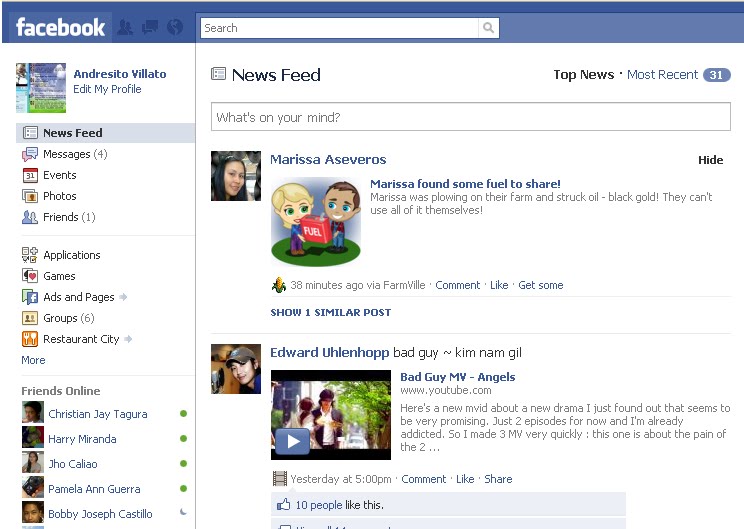
Task: Show 1 similar post
Action: click(331, 312)
